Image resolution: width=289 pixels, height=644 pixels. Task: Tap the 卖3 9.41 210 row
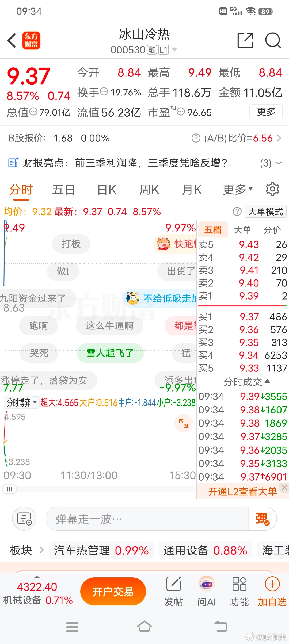[243, 270]
